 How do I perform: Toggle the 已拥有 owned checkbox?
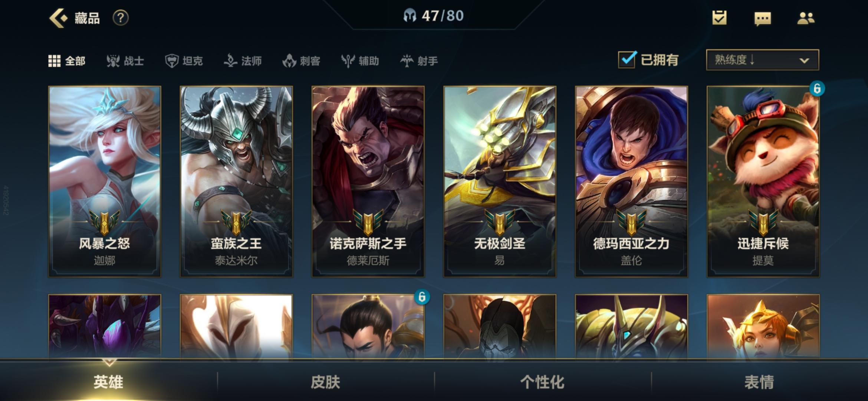(627, 59)
